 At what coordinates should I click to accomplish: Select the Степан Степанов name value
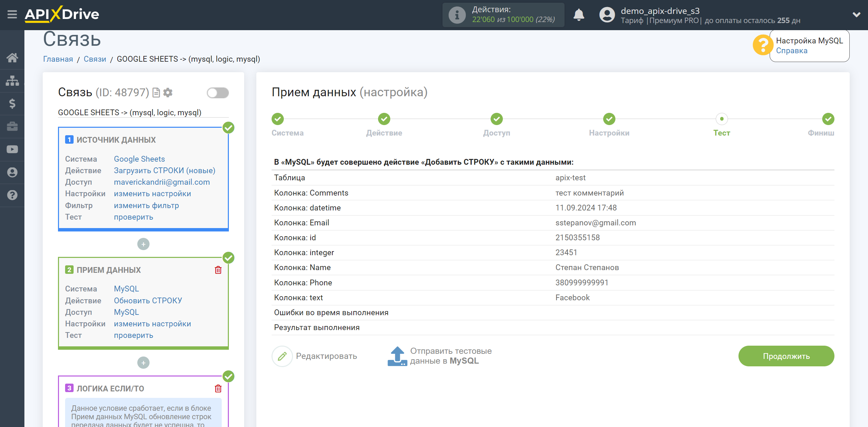click(587, 267)
